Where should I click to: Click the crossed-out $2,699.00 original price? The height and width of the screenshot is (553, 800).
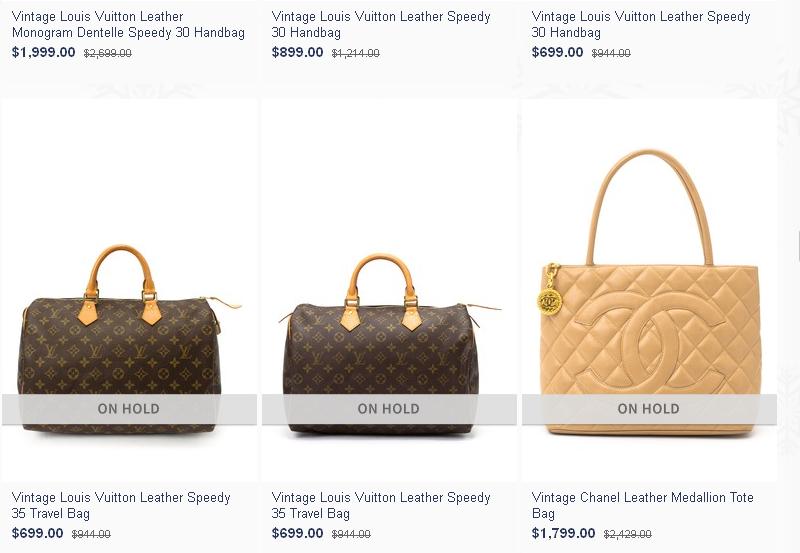tap(108, 53)
